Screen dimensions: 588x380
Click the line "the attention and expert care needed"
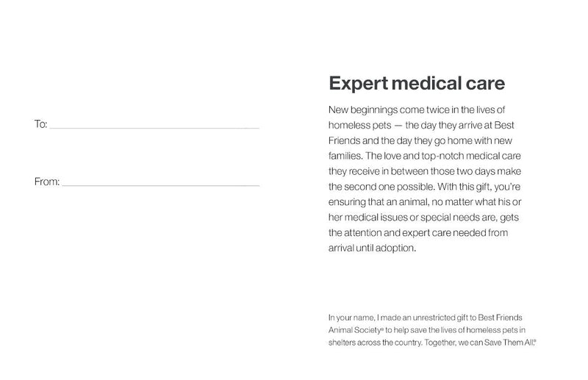click(x=419, y=232)
